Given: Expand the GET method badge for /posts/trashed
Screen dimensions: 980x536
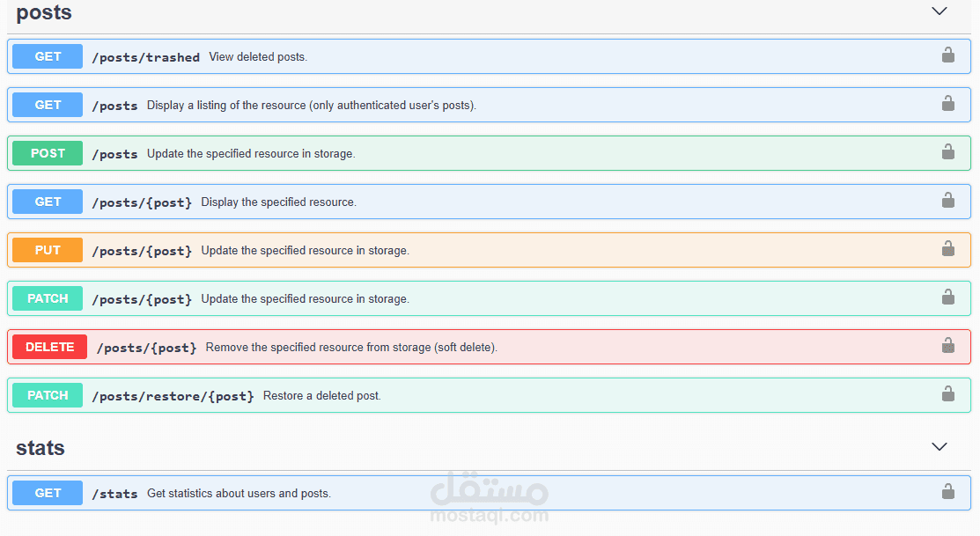Looking at the screenshot, I should [x=48, y=56].
